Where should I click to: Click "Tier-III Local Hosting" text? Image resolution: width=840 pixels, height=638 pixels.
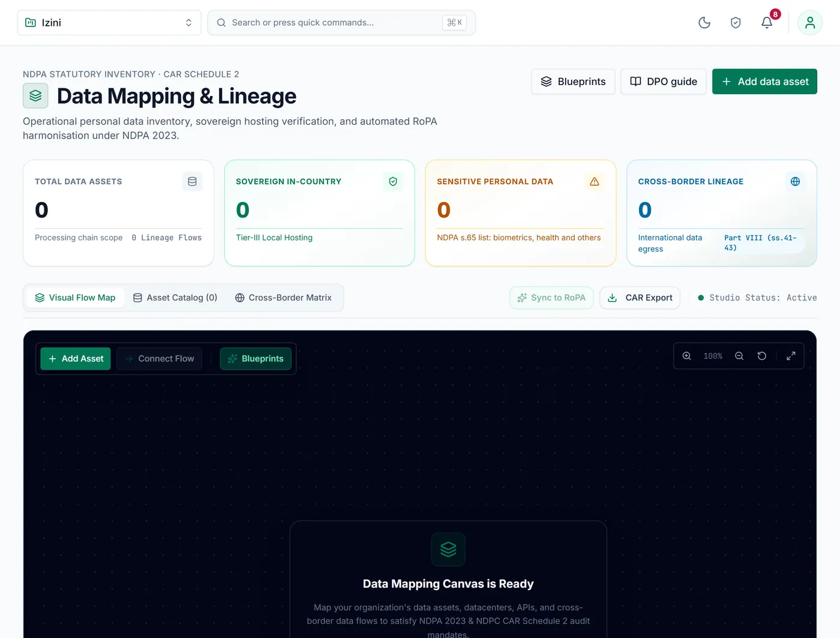(x=274, y=238)
